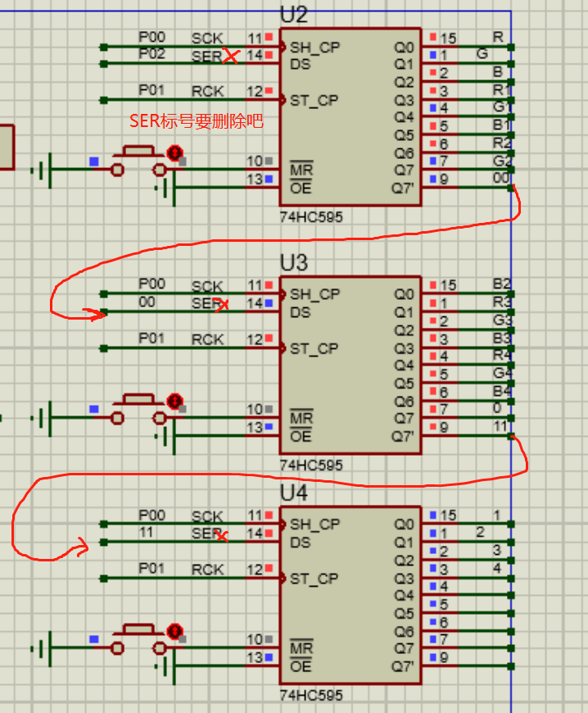Click pin 10 MR of U2
Image resolution: width=588 pixels, height=713 pixels.
(x=263, y=170)
